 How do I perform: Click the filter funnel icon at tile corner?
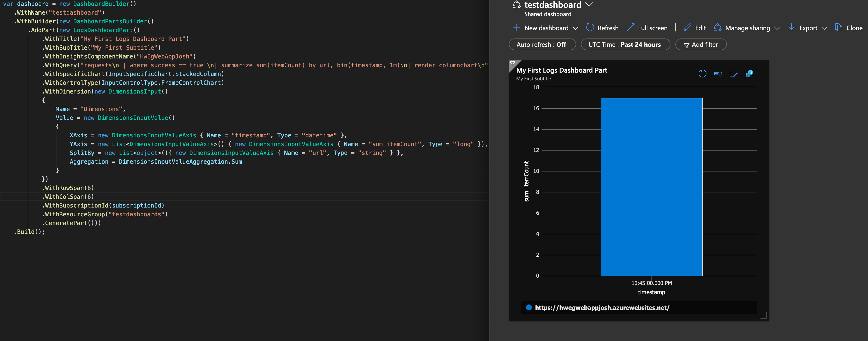(513, 64)
